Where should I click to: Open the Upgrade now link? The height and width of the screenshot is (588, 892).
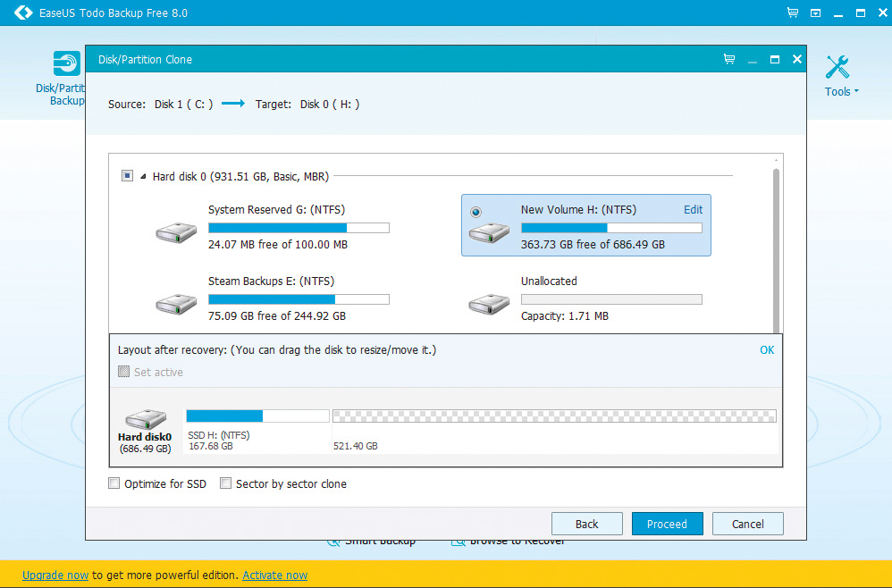pyautogui.click(x=55, y=575)
